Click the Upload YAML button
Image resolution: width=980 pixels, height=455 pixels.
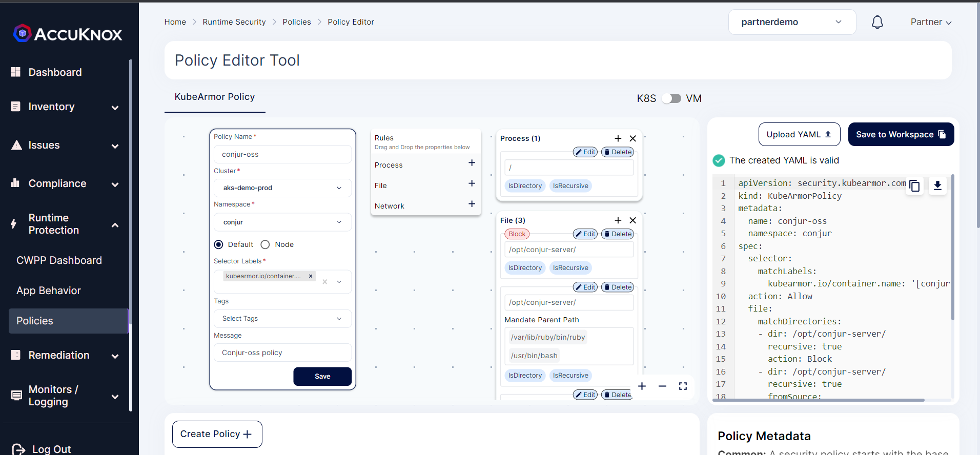click(x=799, y=134)
